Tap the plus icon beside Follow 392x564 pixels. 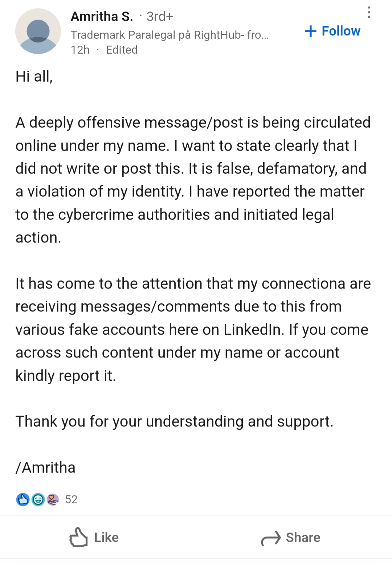(x=310, y=31)
